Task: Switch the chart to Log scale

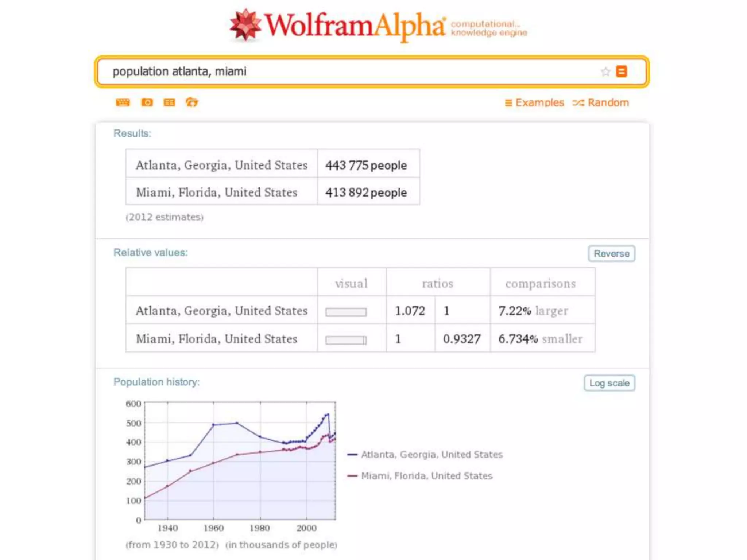Action: click(609, 383)
